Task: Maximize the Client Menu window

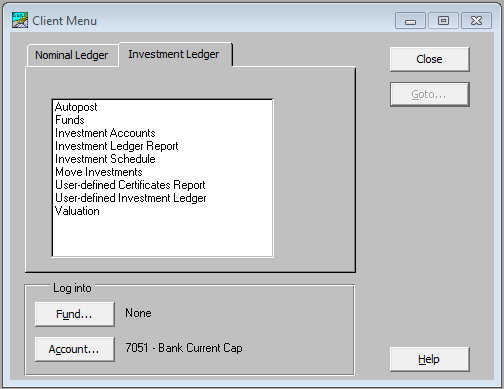Action: (x=443, y=21)
